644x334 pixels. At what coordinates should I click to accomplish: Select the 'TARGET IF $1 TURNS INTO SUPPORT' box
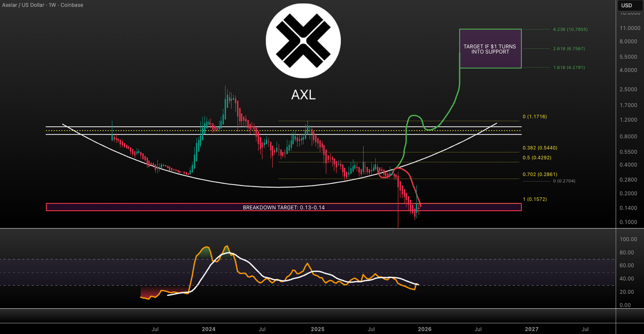[x=490, y=49]
